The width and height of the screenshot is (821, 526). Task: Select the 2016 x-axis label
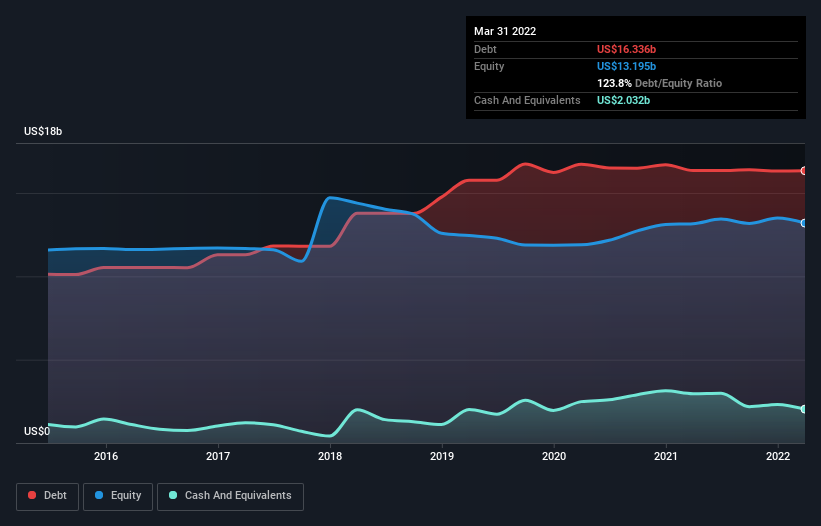(x=106, y=456)
